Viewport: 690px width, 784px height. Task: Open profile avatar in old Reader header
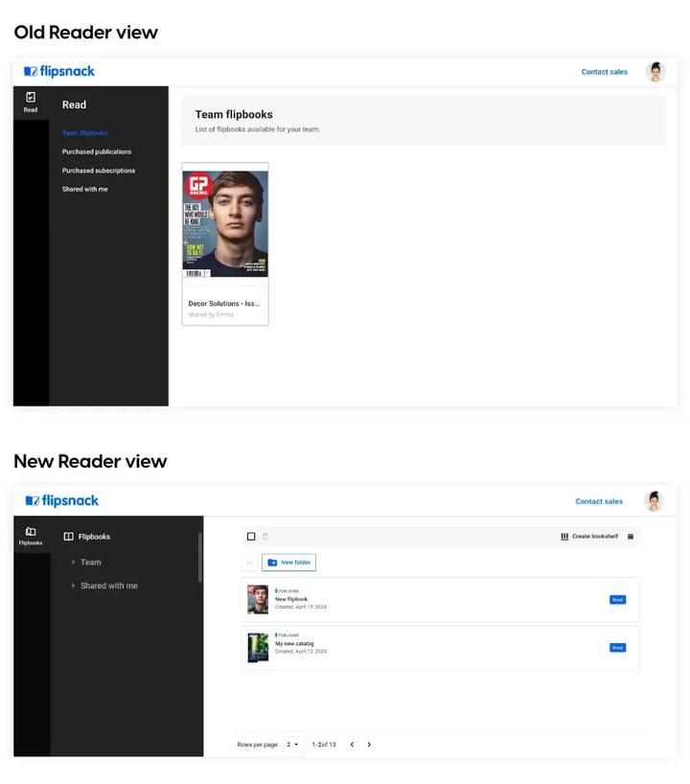[655, 72]
